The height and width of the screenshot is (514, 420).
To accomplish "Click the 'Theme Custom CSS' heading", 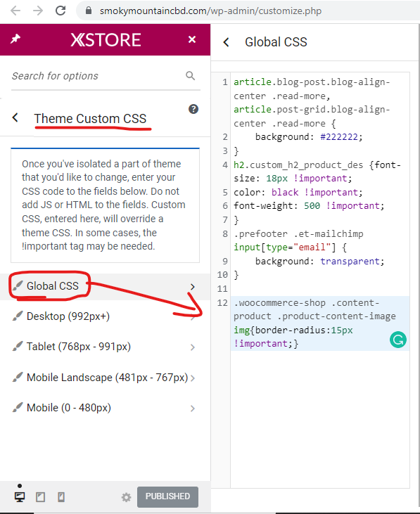I will [90, 119].
